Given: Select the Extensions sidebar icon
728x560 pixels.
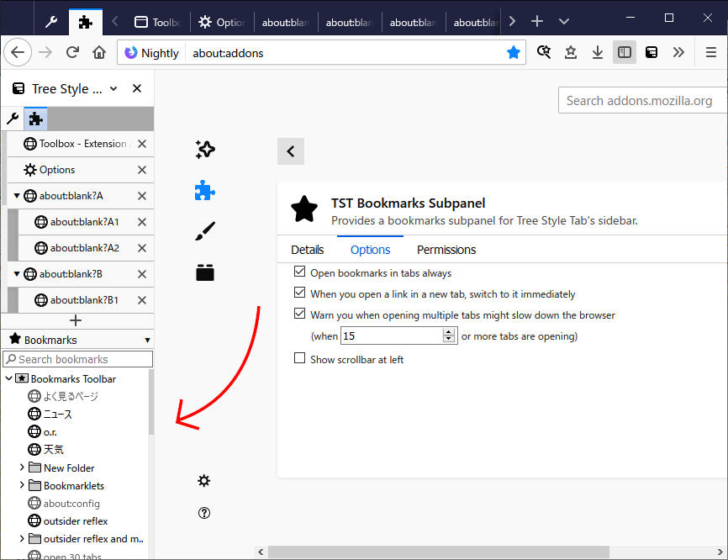Looking at the screenshot, I should [204, 190].
